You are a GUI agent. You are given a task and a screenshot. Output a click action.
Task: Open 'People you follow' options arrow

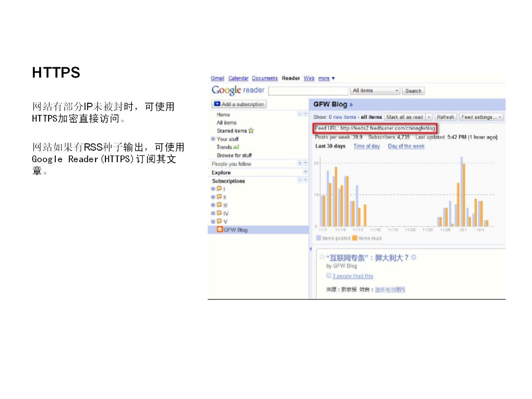tap(305, 163)
